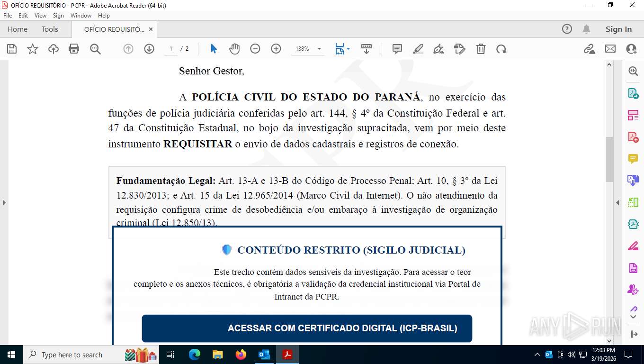644x364 pixels.
Task: Open the Edit menu
Action: point(23,16)
